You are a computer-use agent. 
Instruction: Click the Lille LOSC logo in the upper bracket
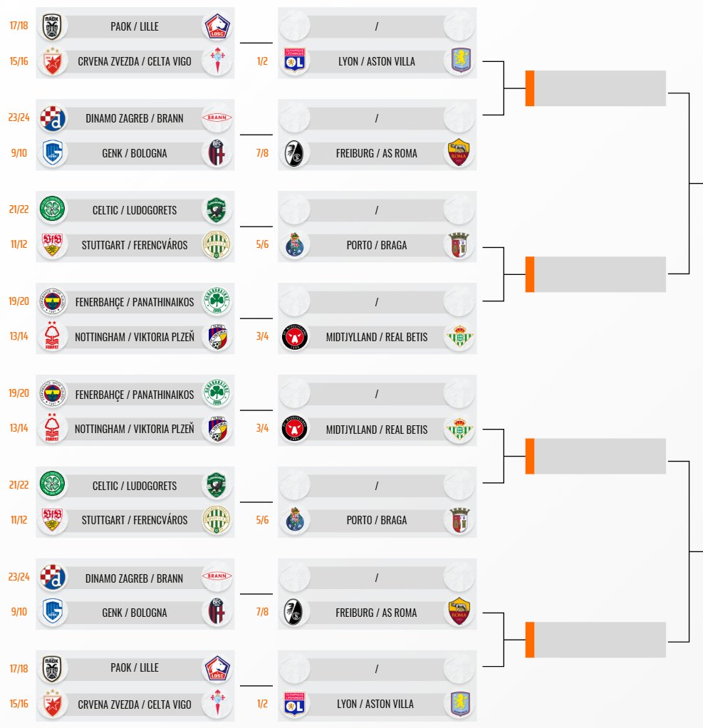[217, 26]
